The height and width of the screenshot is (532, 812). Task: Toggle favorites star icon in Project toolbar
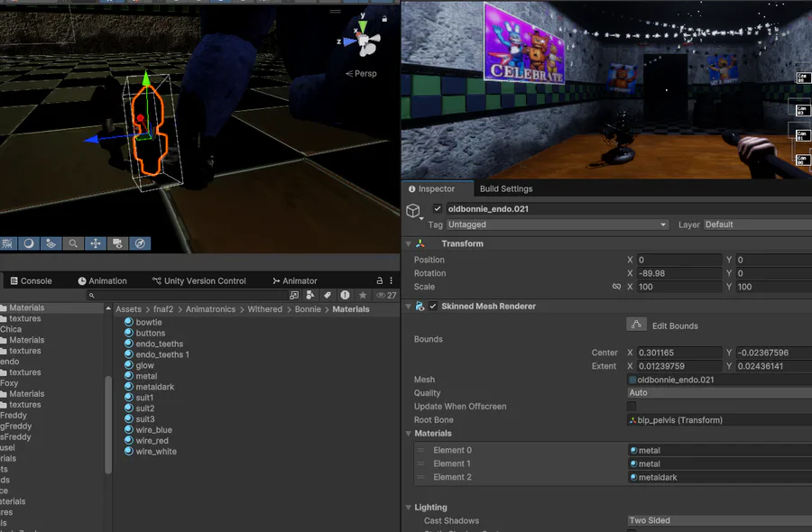pyautogui.click(x=363, y=295)
